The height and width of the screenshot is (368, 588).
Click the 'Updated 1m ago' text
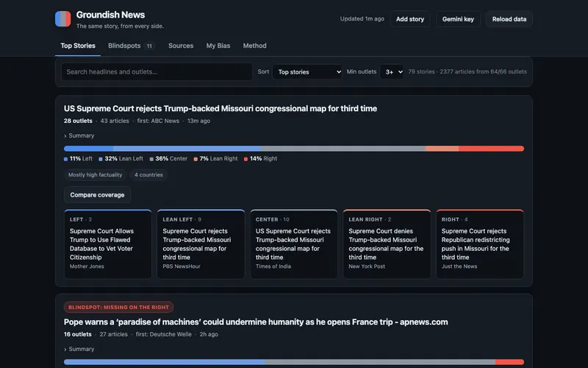pos(362,19)
